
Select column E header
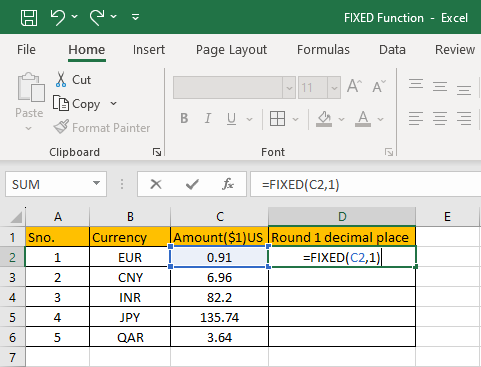[x=447, y=217]
